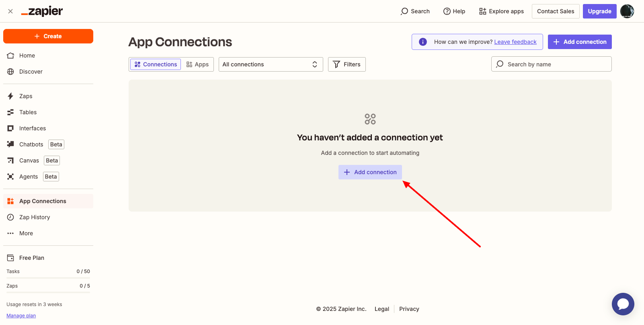Go to Zaps in sidebar
644x325 pixels.
[48, 96]
